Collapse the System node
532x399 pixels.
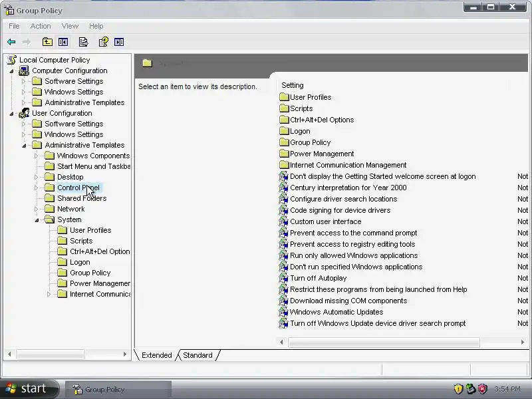point(37,220)
